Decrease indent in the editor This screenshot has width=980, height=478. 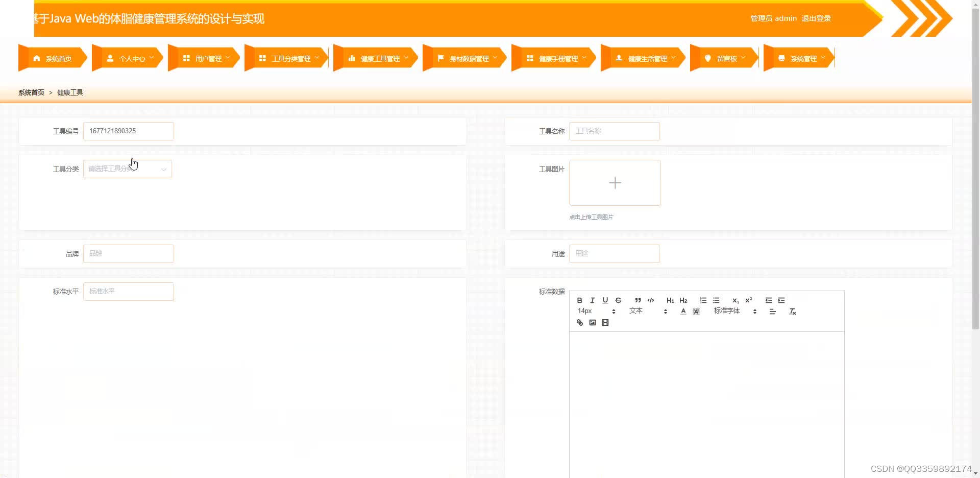[x=768, y=300]
